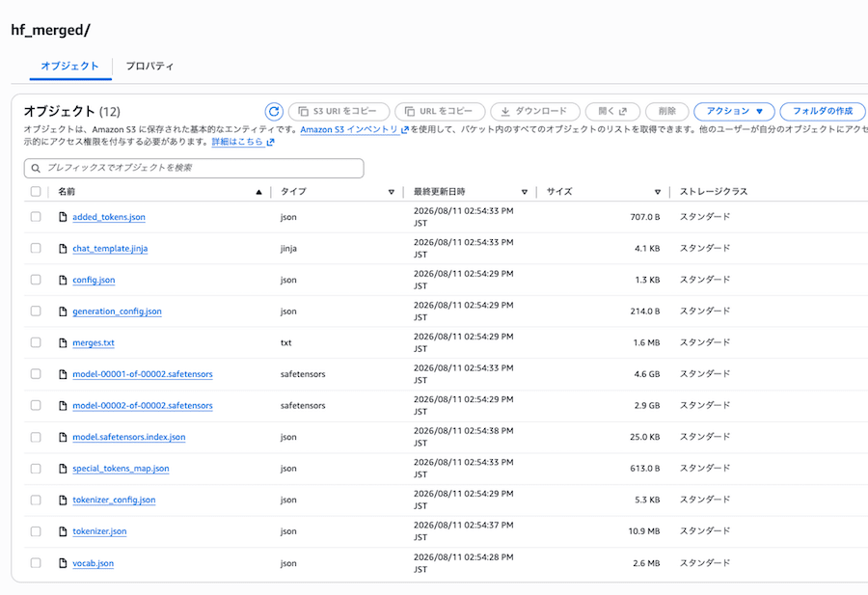The image size is (868, 595).
Task: Sort by タイプ column arrow
Action: [392, 192]
